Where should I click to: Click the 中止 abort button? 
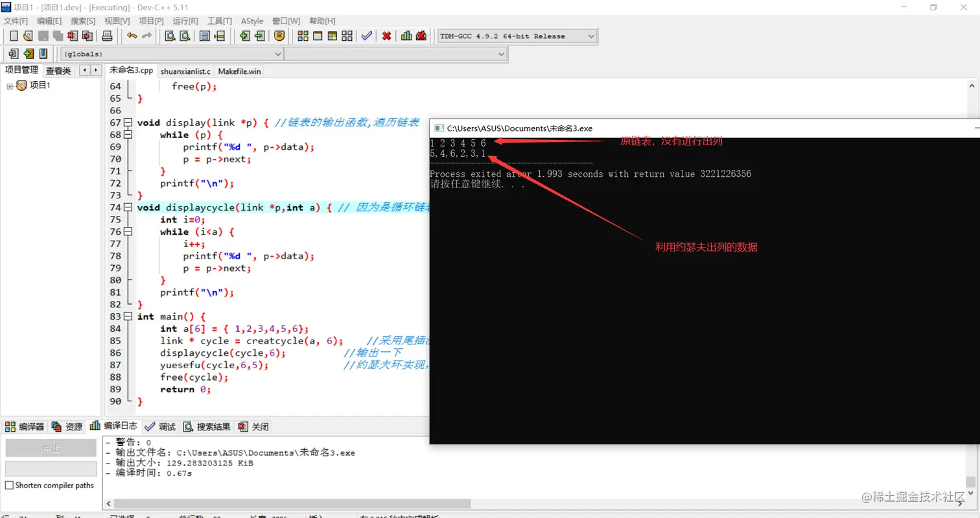tap(51, 448)
